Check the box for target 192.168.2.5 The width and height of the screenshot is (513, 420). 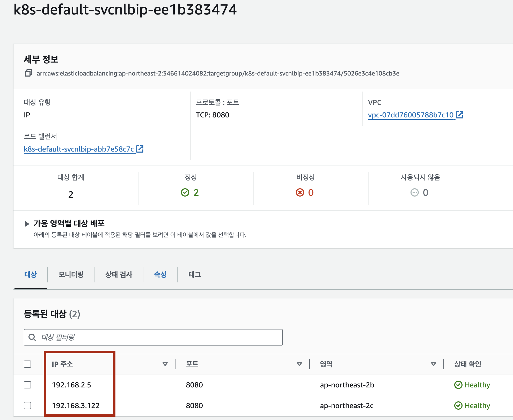(x=27, y=385)
